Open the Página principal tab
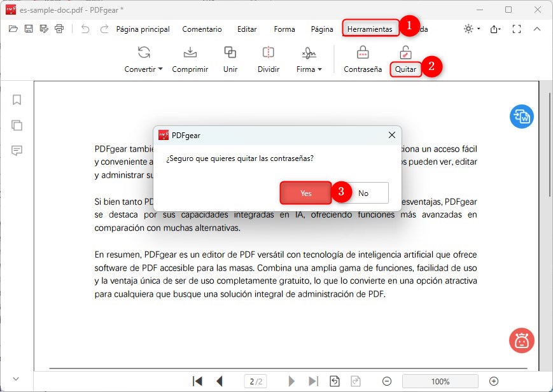553x392 pixels. (143, 29)
